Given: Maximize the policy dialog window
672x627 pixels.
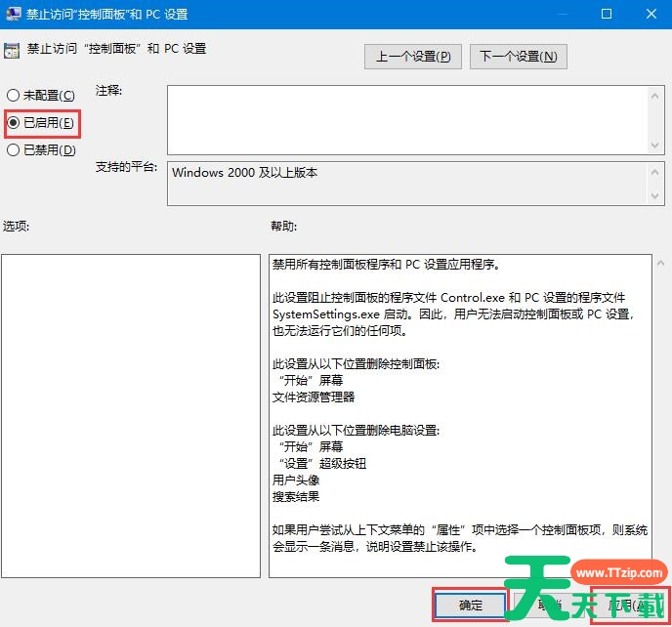Looking at the screenshot, I should click(x=607, y=14).
